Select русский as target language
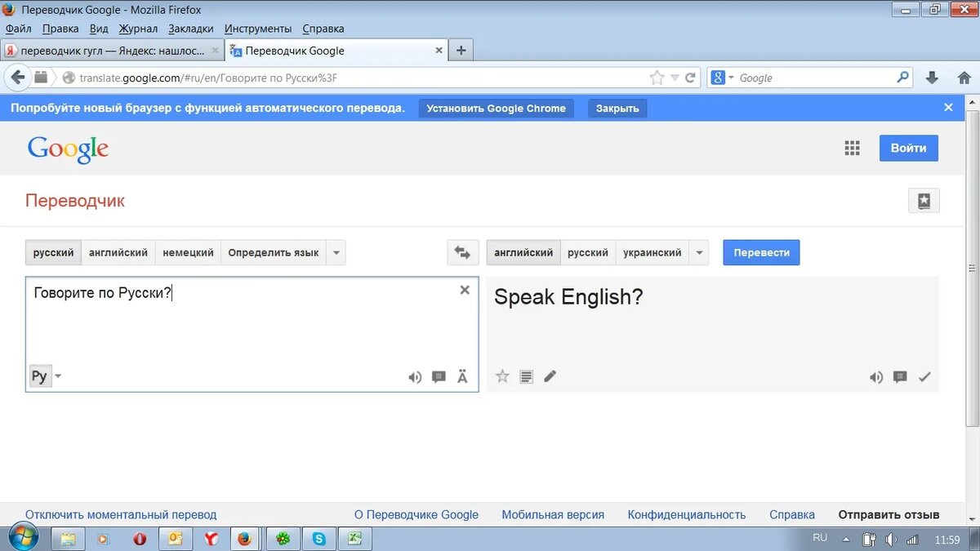 588,253
